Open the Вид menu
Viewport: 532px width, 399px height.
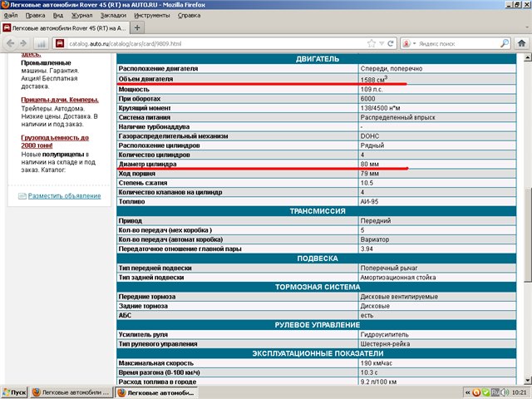click(58, 15)
